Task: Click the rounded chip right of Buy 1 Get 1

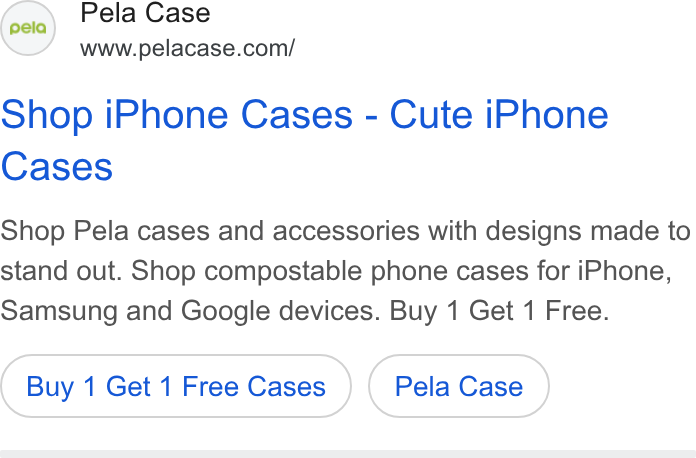Action: (459, 386)
